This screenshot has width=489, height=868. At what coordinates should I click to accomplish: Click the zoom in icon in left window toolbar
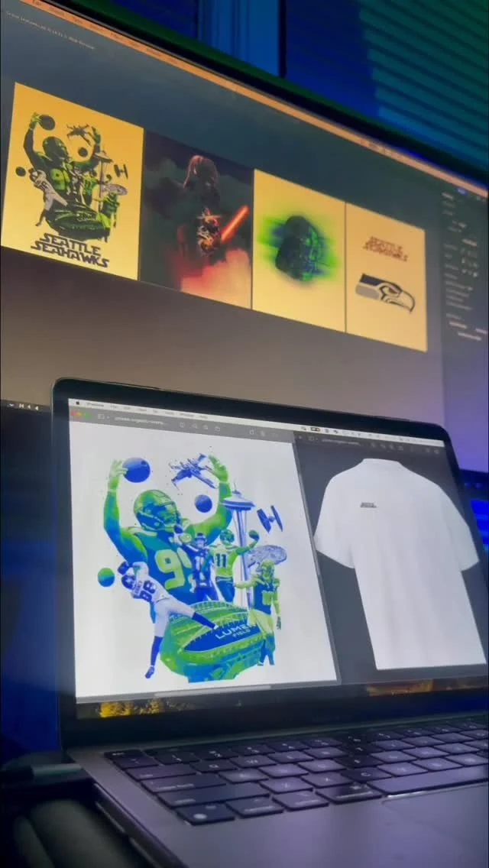click(x=206, y=427)
